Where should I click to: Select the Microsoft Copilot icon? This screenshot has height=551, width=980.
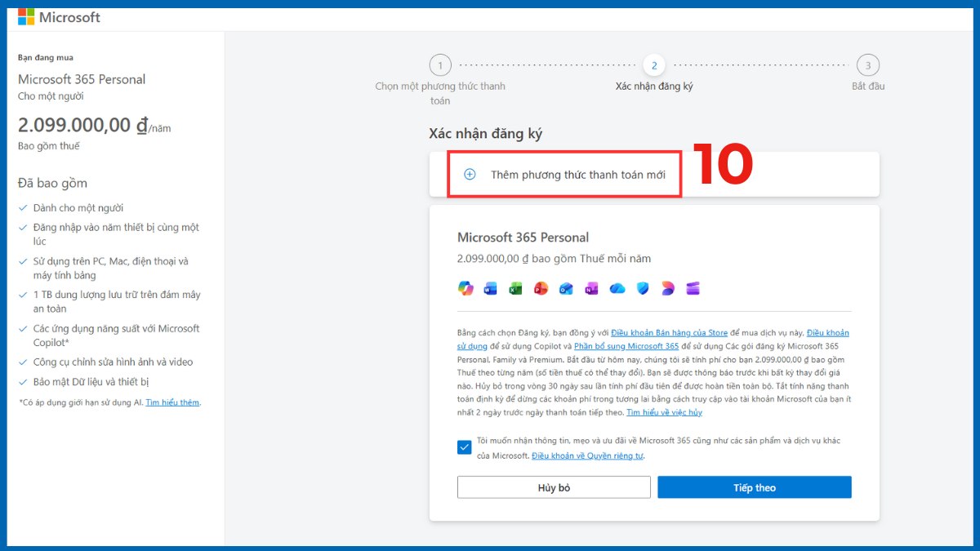point(465,288)
